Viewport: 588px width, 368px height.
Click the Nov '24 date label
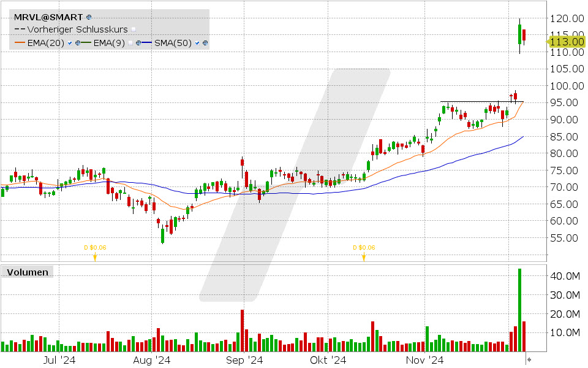click(x=424, y=360)
